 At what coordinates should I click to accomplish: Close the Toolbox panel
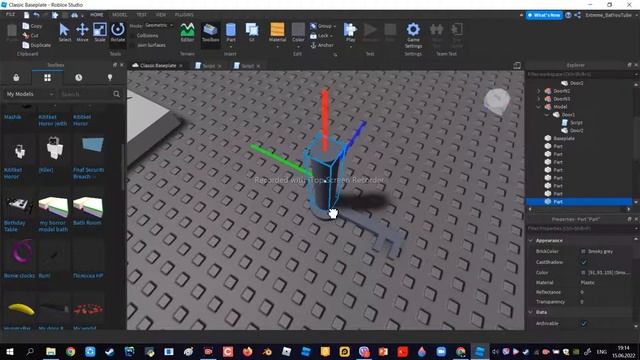click(x=122, y=65)
